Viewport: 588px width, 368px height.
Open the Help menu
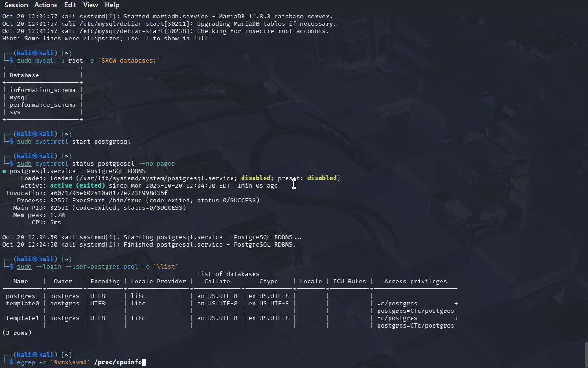pyautogui.click(x=112, y=5)
